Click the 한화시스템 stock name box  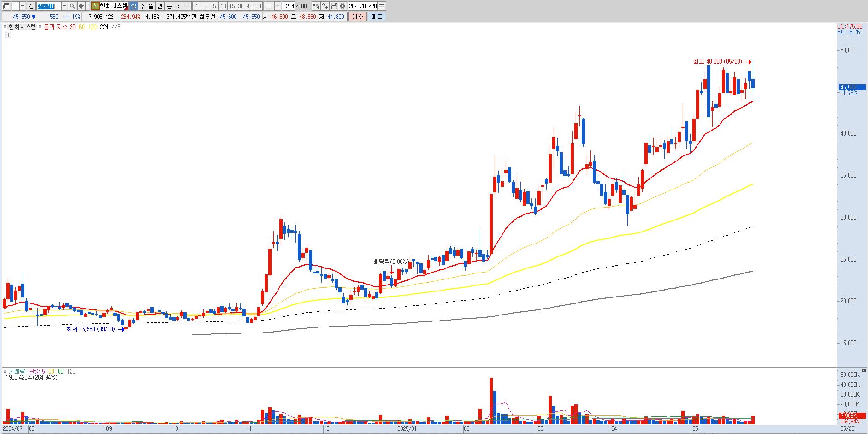click(x=114, y=6)
